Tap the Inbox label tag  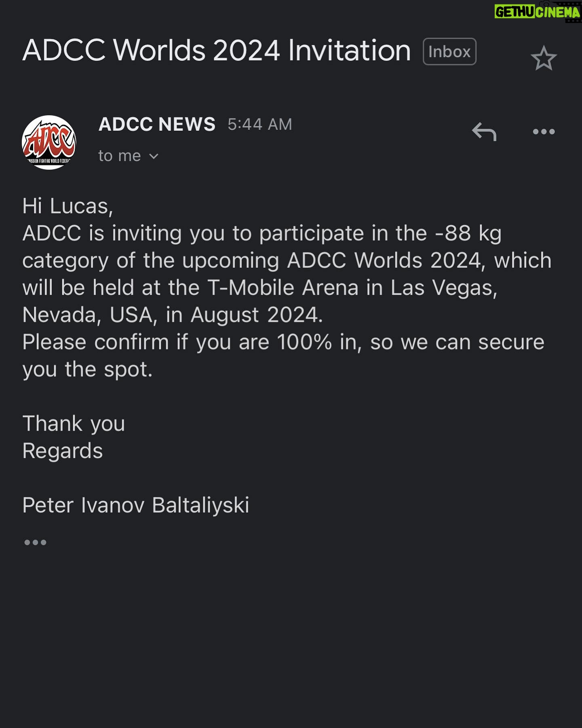coord(449,51)
